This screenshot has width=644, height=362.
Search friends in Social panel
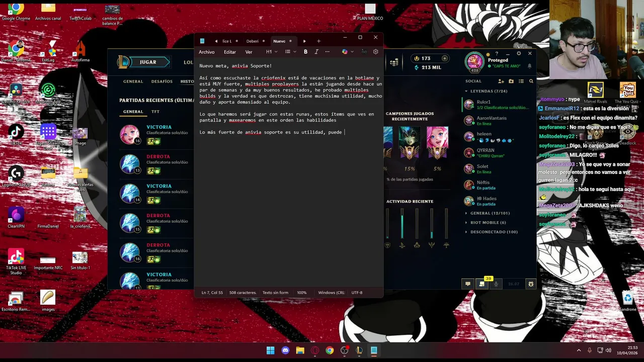pos(531,81)
